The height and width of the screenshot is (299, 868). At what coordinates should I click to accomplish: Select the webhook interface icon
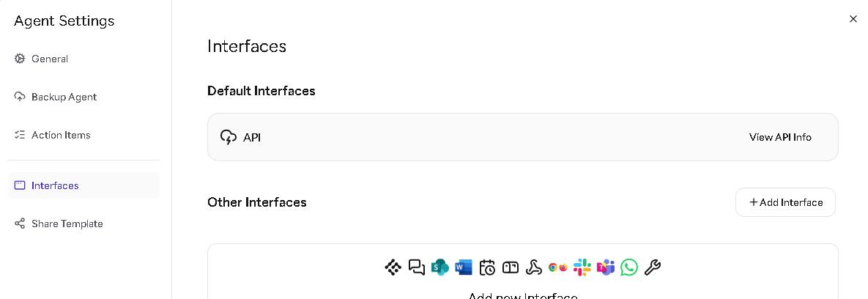(534, 267)
